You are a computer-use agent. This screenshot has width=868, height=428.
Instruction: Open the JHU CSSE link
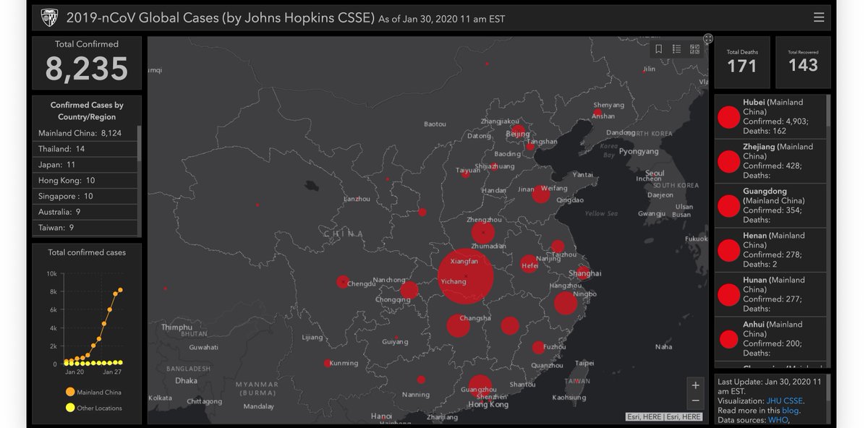[x=785, y=401]
